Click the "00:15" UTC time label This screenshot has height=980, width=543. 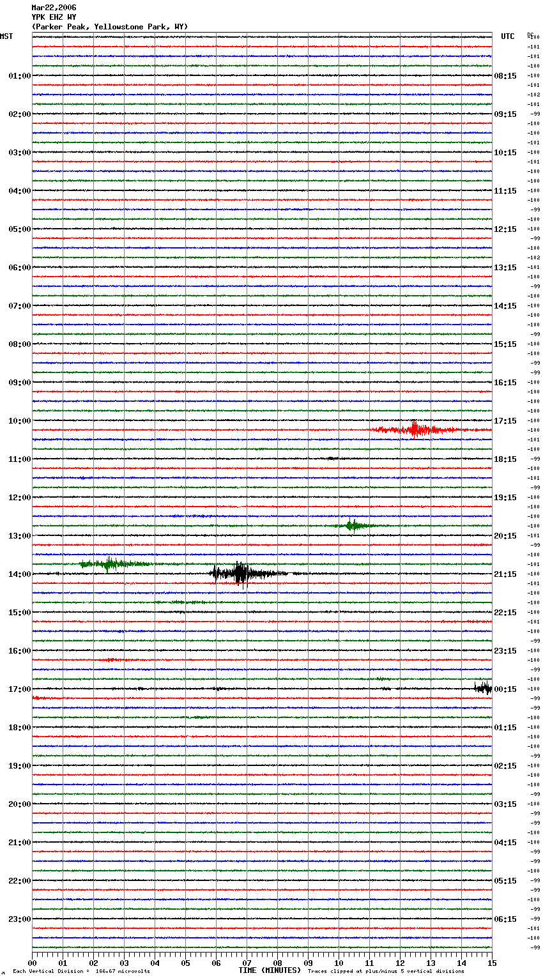click(x=505, y=689)
